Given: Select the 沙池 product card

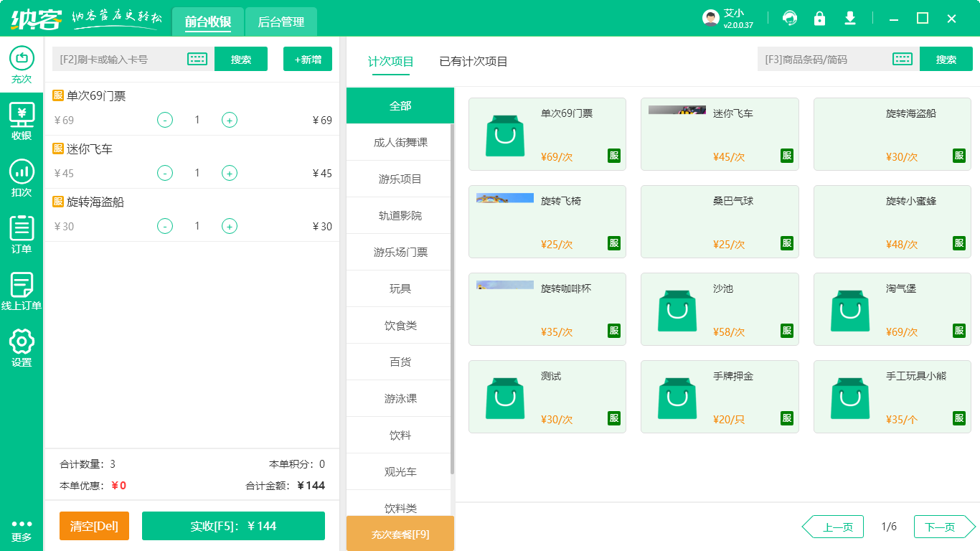Looking at the screenshot, I should (x=720, y=309).
